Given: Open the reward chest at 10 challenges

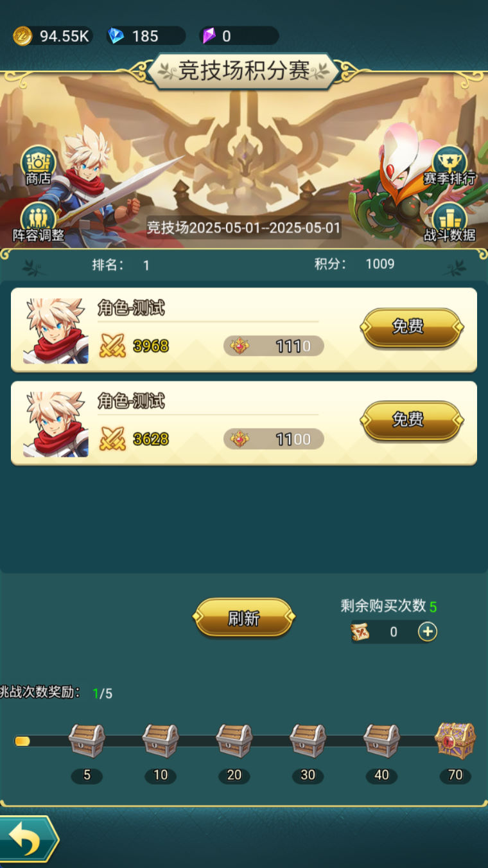Looking at the screenshot, I should pyautogui.click(x=161, y=741).
